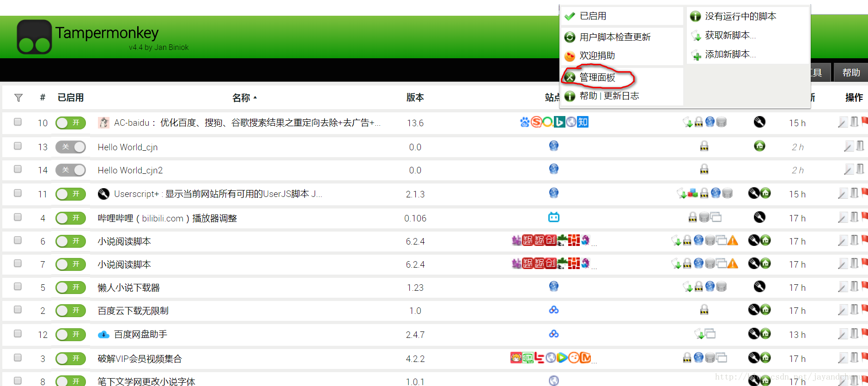Viewport: 868px width, 386px height.
Task: Click the info icon for 没有运行中的脚本
Action: 695,17
